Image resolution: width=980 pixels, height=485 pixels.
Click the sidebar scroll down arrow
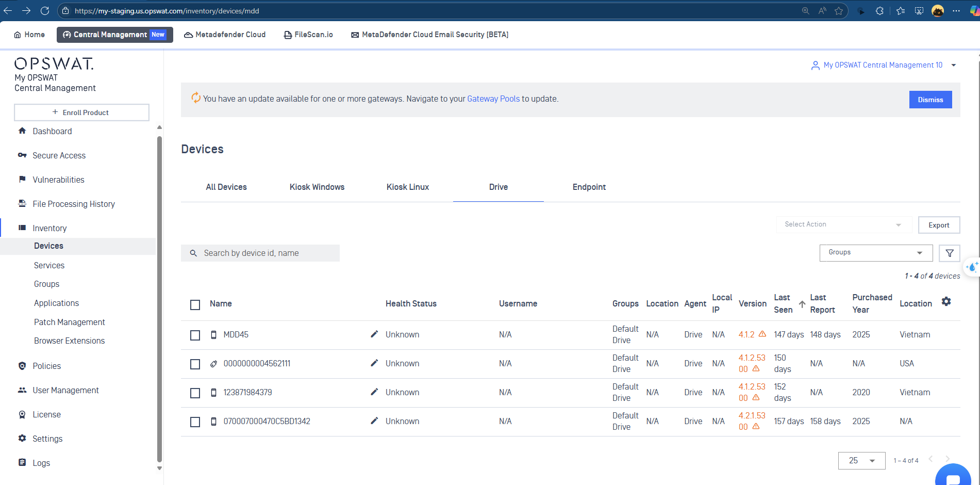click(x=159, y=468)
